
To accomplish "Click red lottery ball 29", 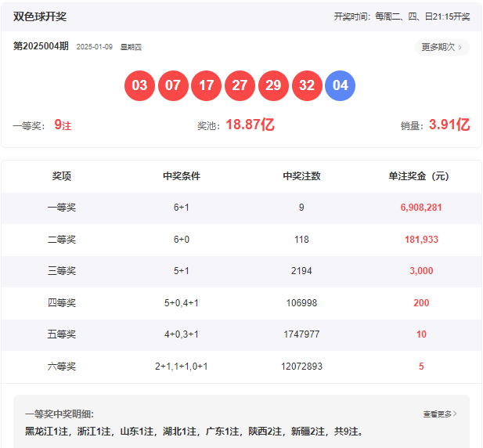I will [273, 85].
